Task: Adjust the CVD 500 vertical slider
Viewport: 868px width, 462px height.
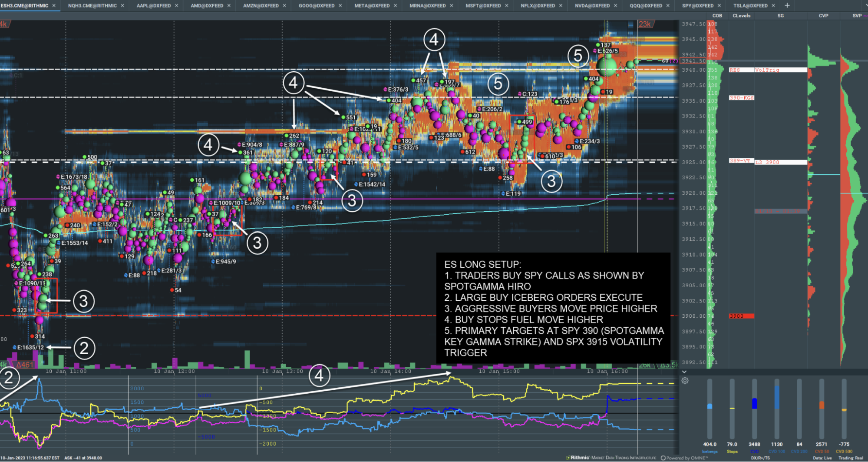Action: [x=844, y=409]
